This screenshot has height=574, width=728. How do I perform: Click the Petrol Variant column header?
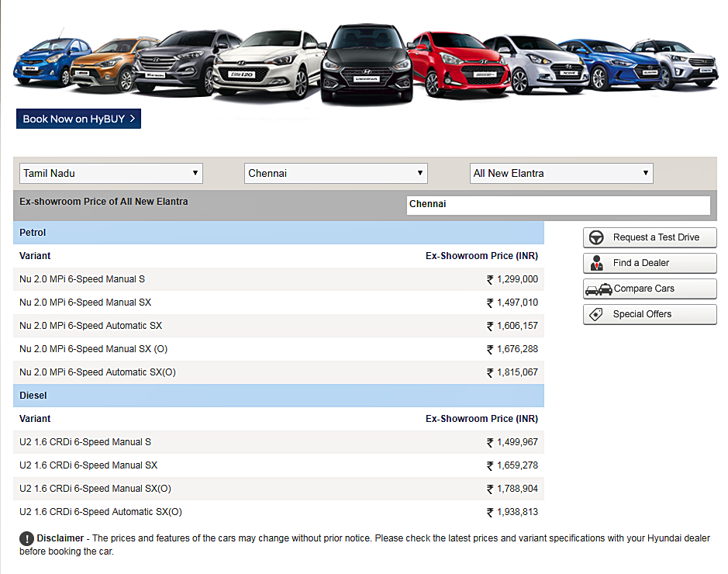tap(35, 256)
